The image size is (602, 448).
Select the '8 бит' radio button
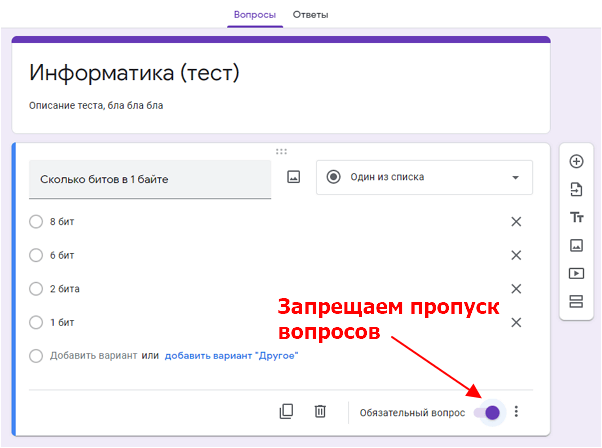click(x=36, y=222)
